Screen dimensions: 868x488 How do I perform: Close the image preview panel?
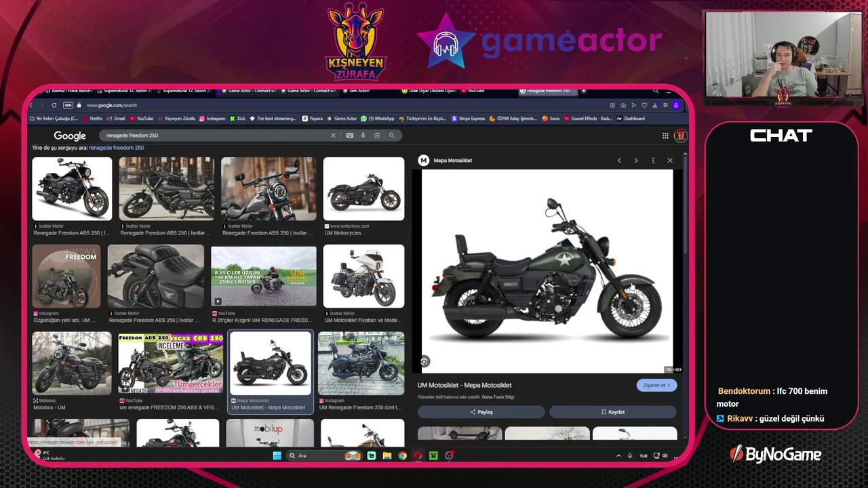670,161
